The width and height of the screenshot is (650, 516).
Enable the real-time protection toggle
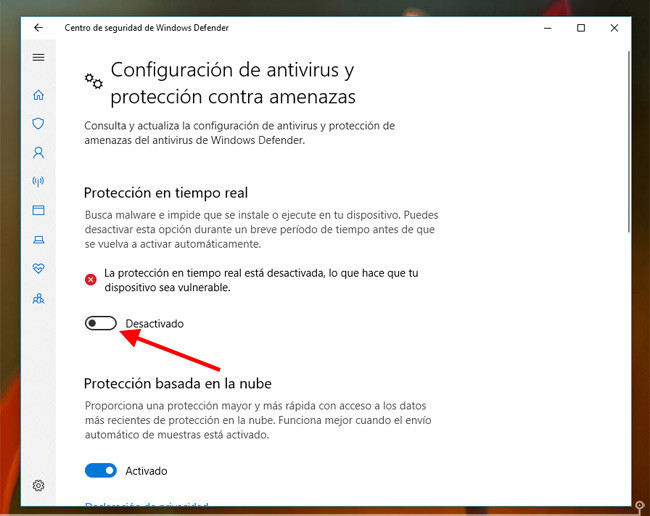[101, 323]
